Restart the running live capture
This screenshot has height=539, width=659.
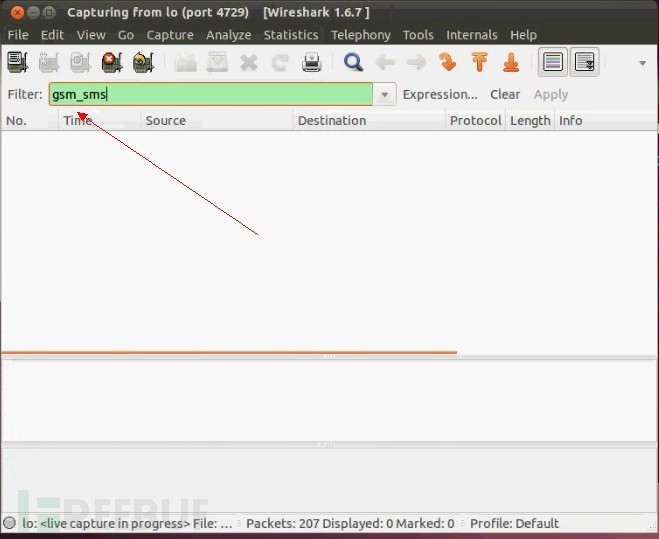[x=143, y=62]
